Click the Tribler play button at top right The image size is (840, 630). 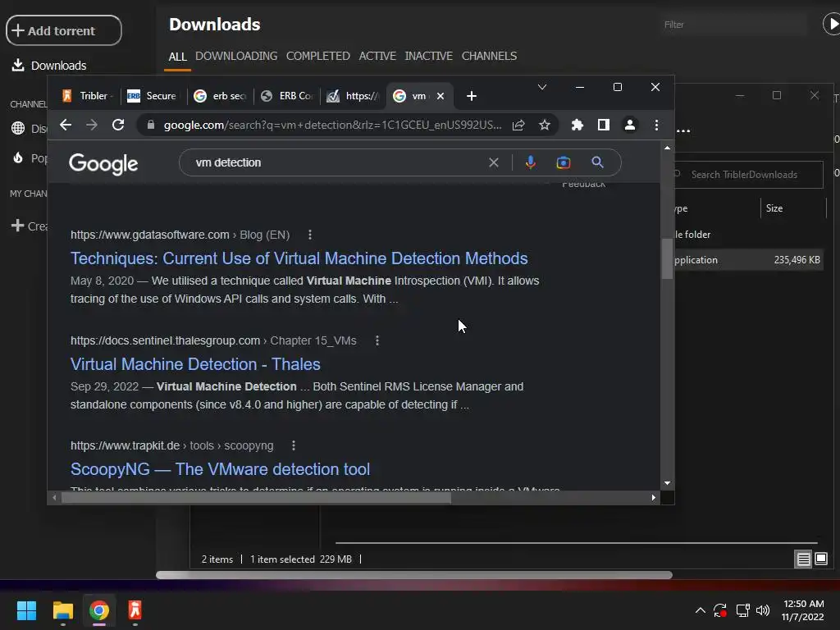tap(832, 24)
